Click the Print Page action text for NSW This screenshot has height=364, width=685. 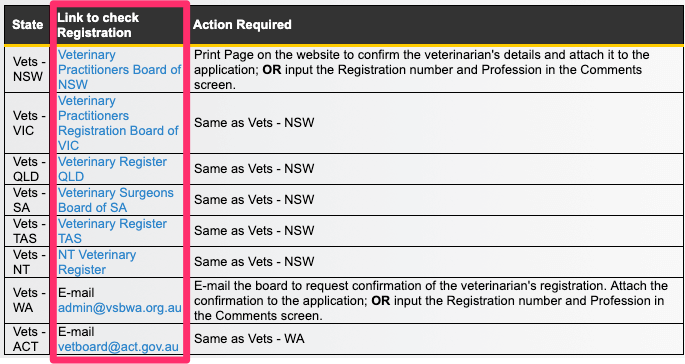click(x=422, y=69)
